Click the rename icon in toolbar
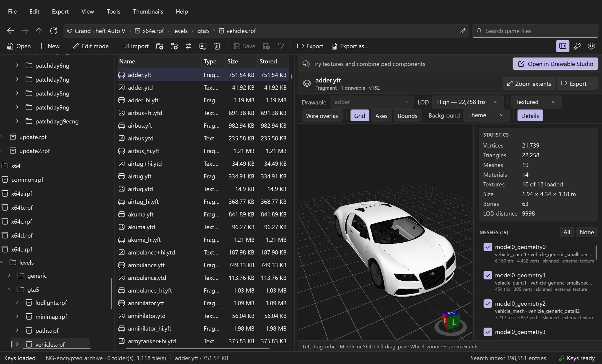This screenshot has height=364, width=602. click(203, 46)
